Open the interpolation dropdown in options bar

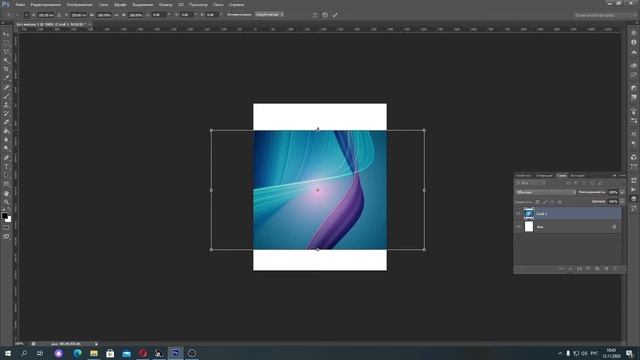[x=269, y=15]
